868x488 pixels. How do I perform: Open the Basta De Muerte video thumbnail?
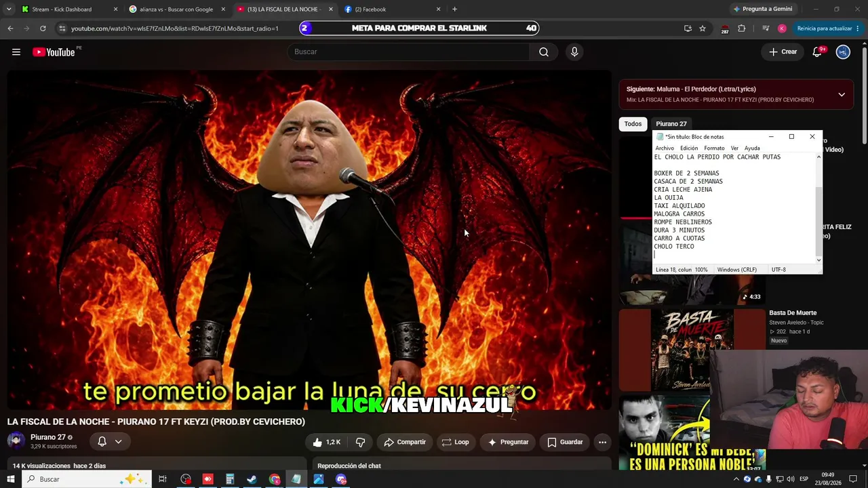692,350
